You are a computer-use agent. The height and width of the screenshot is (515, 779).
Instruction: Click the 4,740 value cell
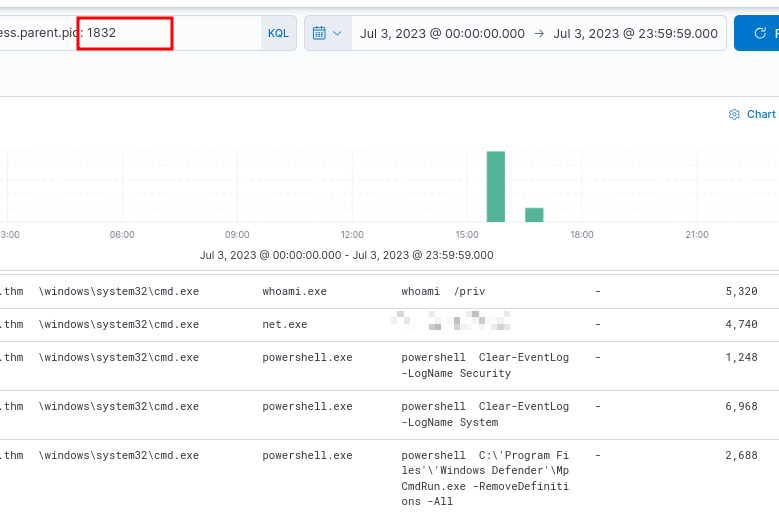coord(741,325)
